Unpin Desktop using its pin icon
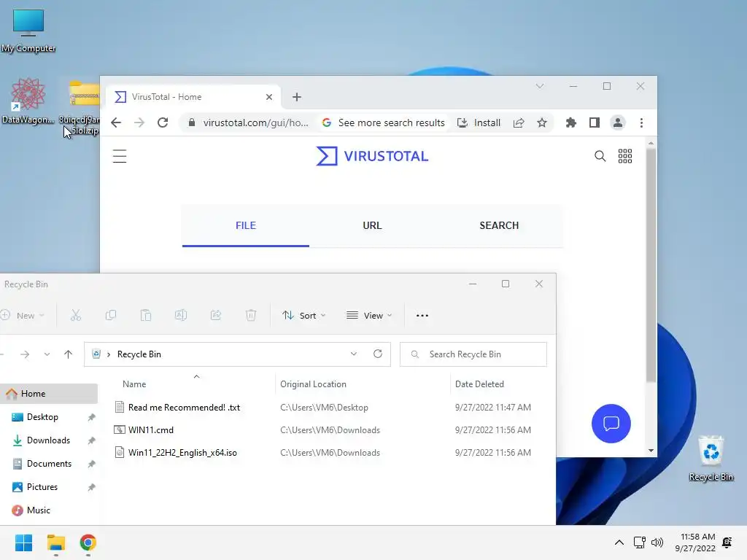 point(91,417)
